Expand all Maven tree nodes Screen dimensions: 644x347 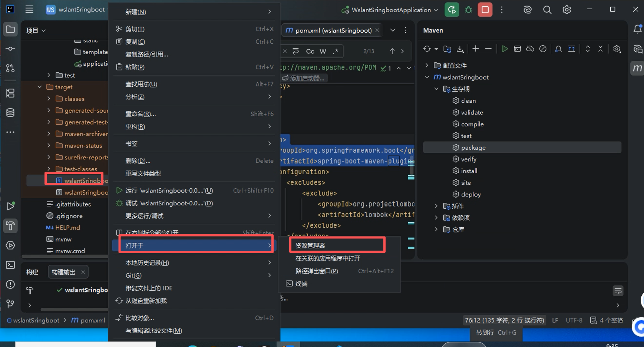point(588,49)
